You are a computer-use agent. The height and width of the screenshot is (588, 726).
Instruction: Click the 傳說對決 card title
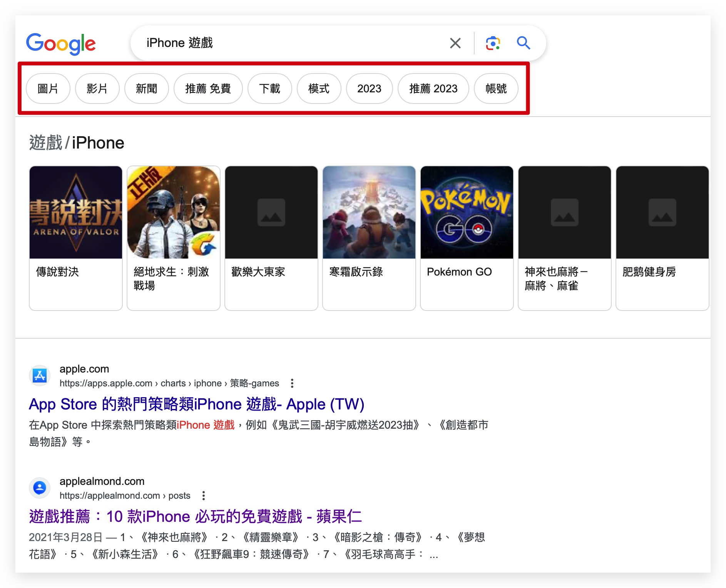point(57,272)
